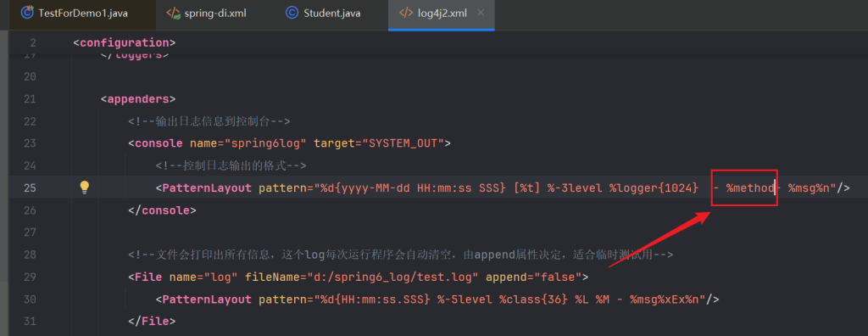Click the log4j2.xml file type icon
The image size is (868, 336).
[406, 13]
